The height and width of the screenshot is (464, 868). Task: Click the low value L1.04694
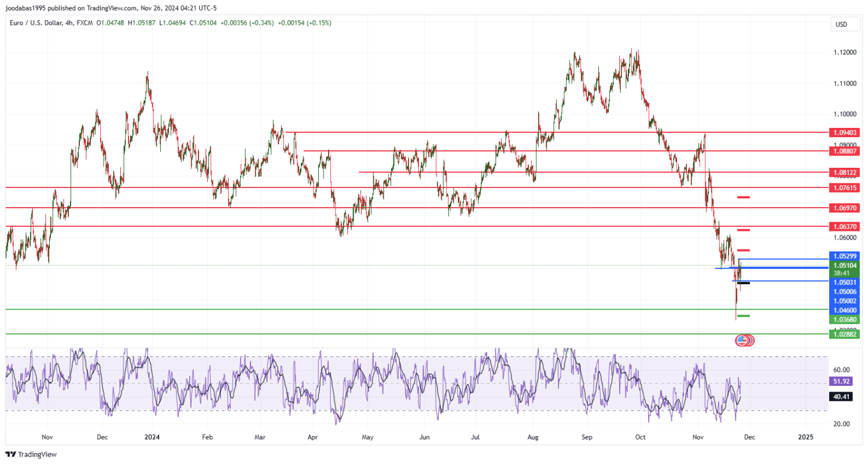[174, 23]
